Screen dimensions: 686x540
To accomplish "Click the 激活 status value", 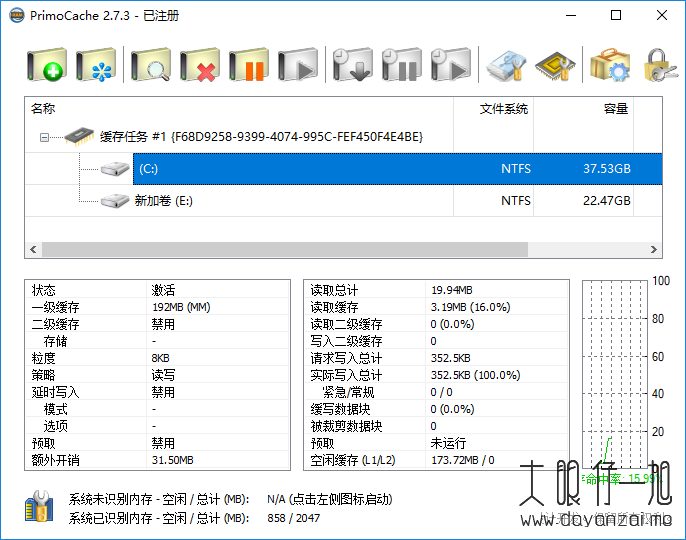I will coord(163,290).
